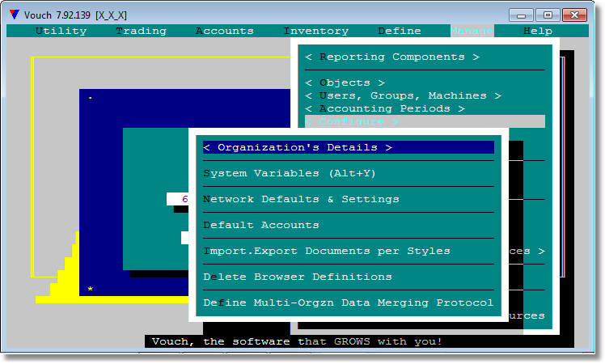The width and height of the screenshot is (605, 364).
Task: Close the Vouch window
Action: [574, 15]
